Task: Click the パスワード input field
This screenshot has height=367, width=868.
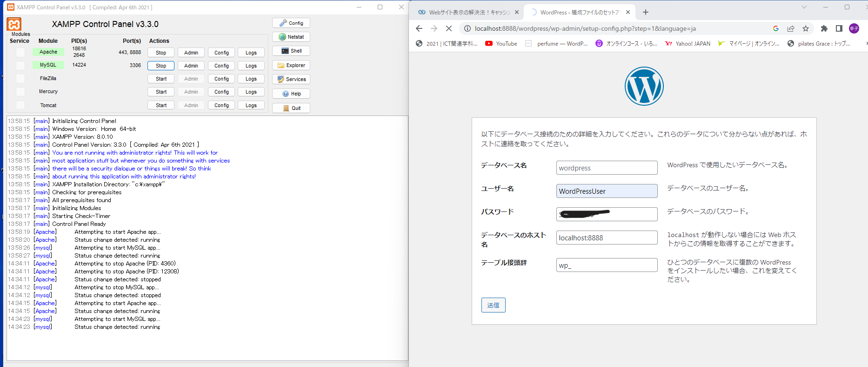Action: (x=607, y=214)
